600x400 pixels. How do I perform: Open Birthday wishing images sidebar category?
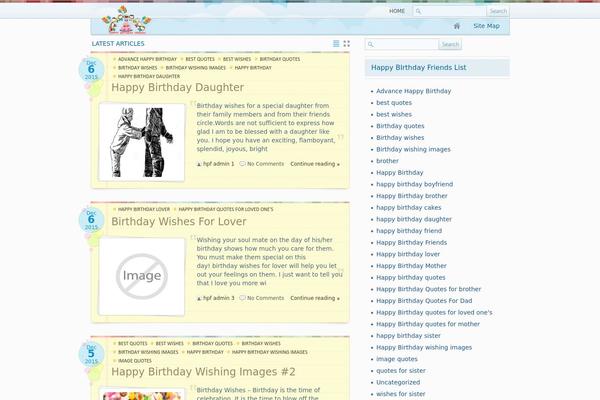pyautogui.click(x=413, y=149)
